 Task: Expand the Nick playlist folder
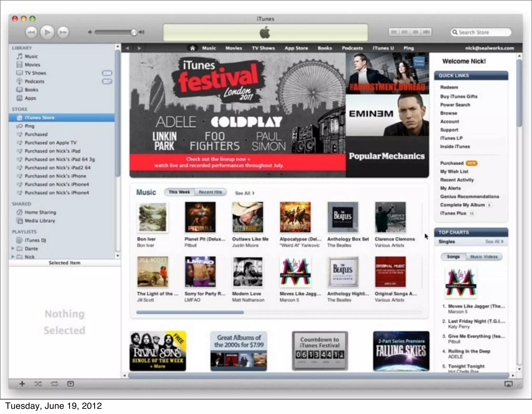13,257
